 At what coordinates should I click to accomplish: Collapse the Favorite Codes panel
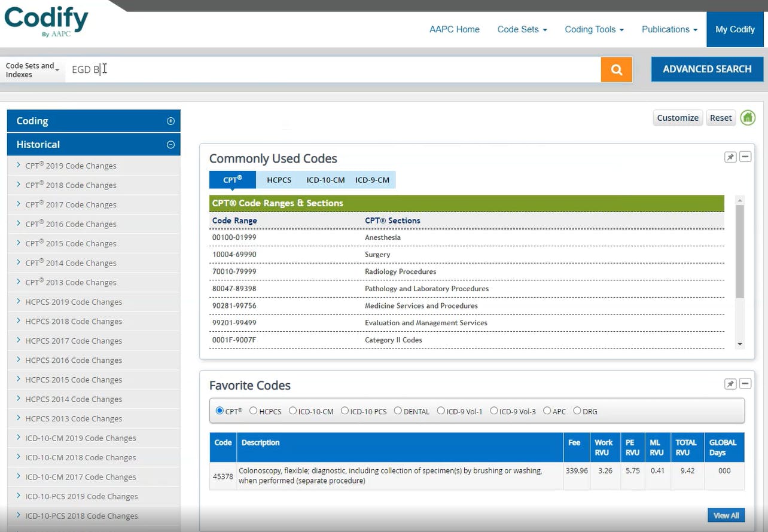coord(745,384)
